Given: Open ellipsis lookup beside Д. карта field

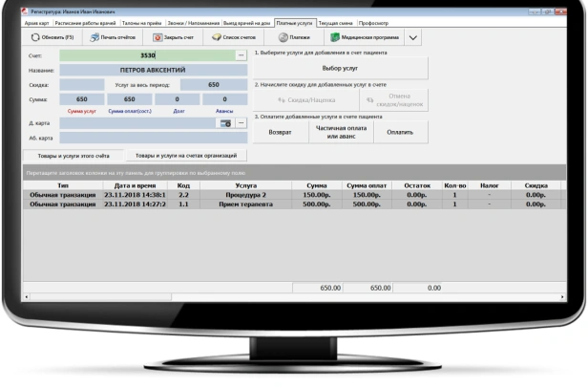Looking at the screenshot, I should click(x=241, y=123).
